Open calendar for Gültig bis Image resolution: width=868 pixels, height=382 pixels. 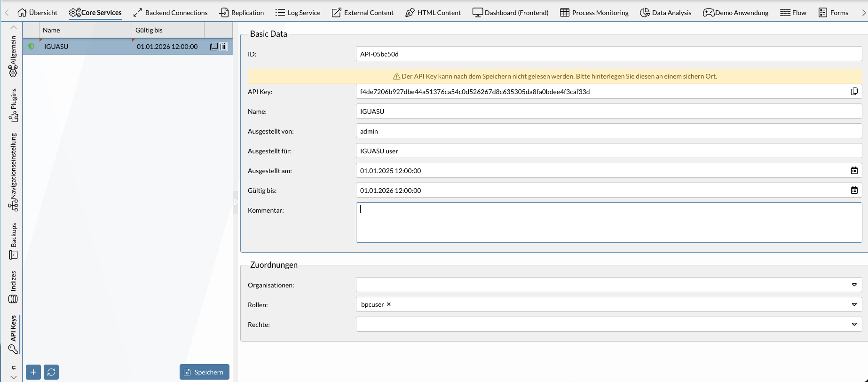pyautogui.click(x=854, y=190)
